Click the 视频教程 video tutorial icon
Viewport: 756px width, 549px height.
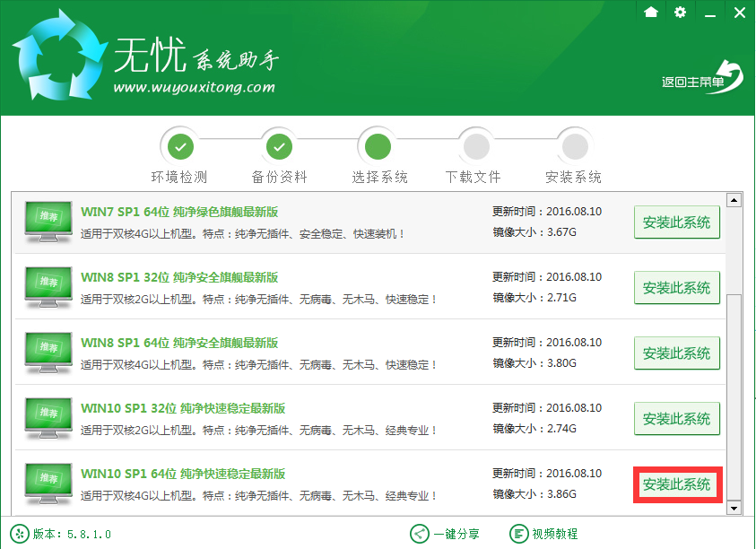(518, 533)
